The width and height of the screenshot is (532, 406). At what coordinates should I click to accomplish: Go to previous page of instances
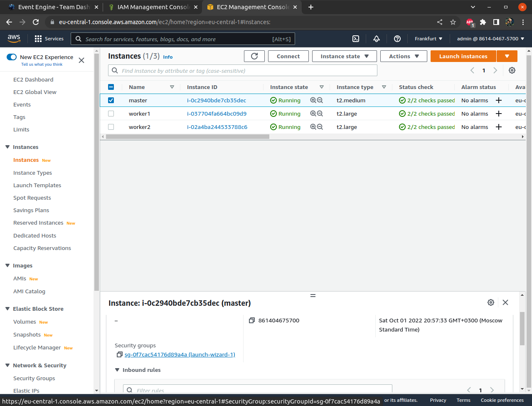pos(472,70)
